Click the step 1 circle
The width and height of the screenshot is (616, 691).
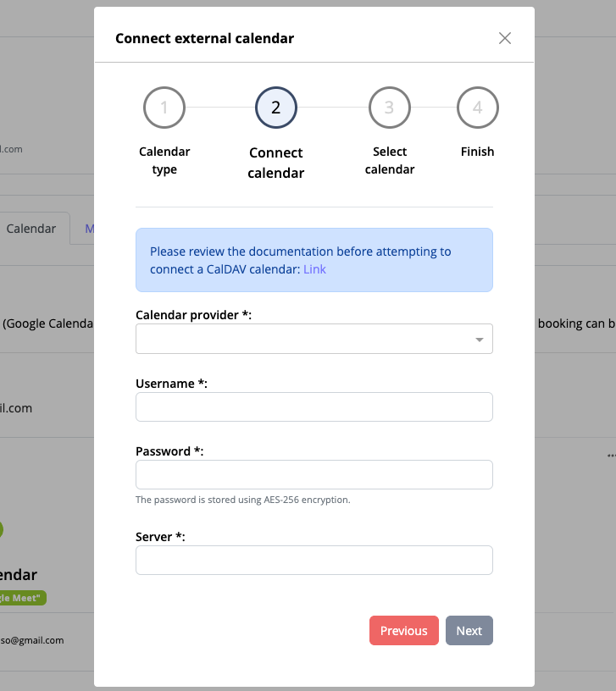click(164, 108)
